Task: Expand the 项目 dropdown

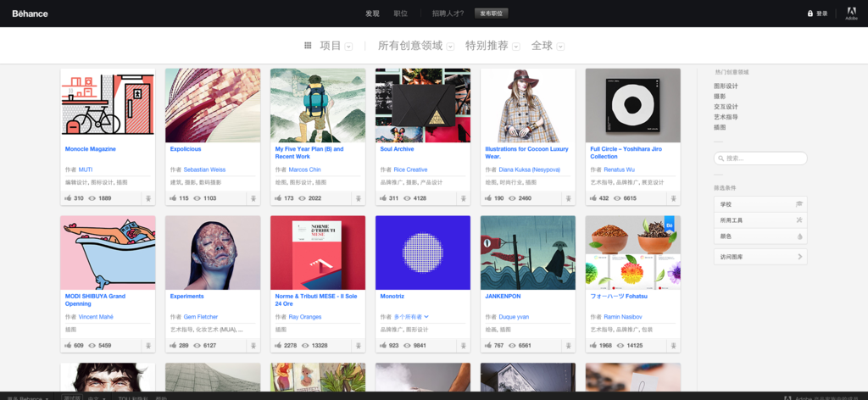Action: point(348,47)
